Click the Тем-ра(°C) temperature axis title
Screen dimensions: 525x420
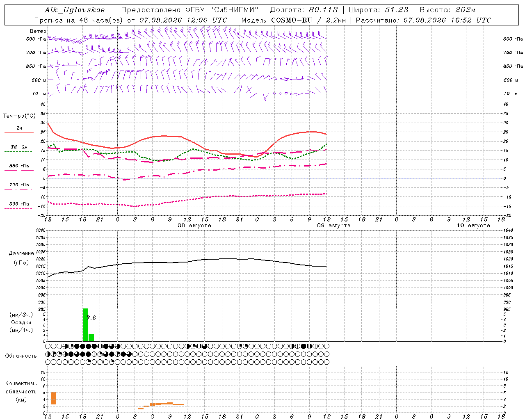19,116
